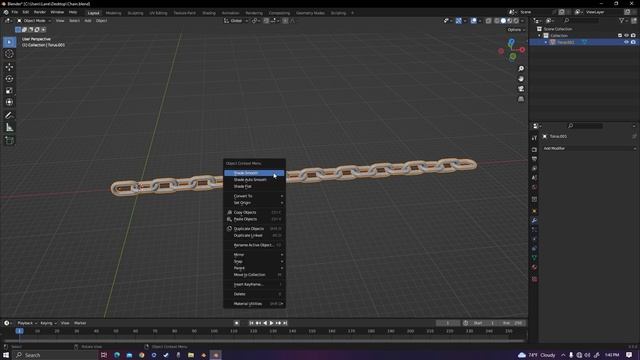Open Add Modifier dropdown
640x360 pixels.
pos(589,149)
